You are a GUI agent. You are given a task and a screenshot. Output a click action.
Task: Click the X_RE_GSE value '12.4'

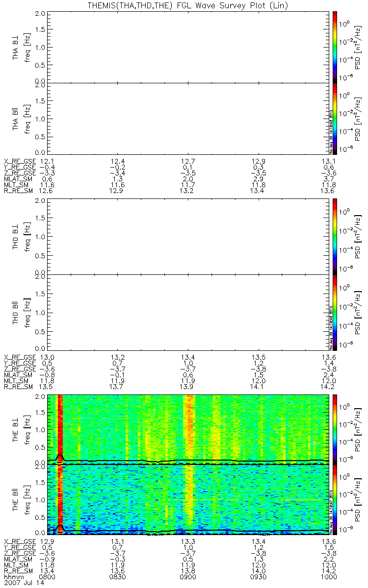click(x=118, y=161)
